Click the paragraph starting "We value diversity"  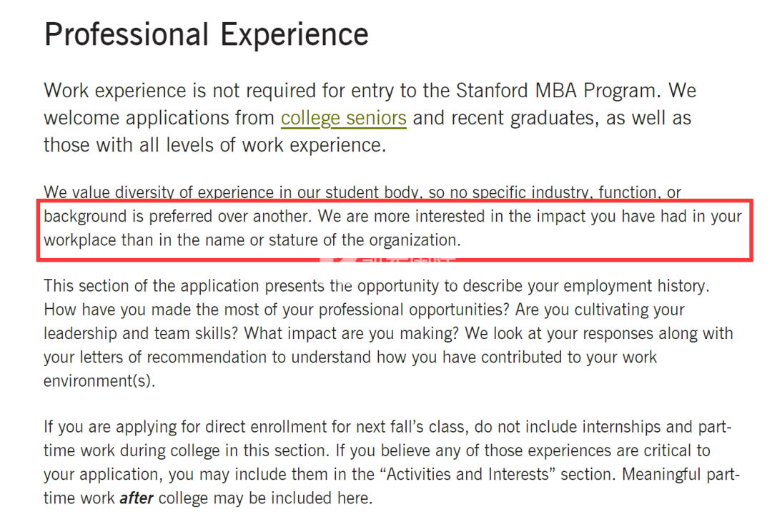[x=392, y=216]
